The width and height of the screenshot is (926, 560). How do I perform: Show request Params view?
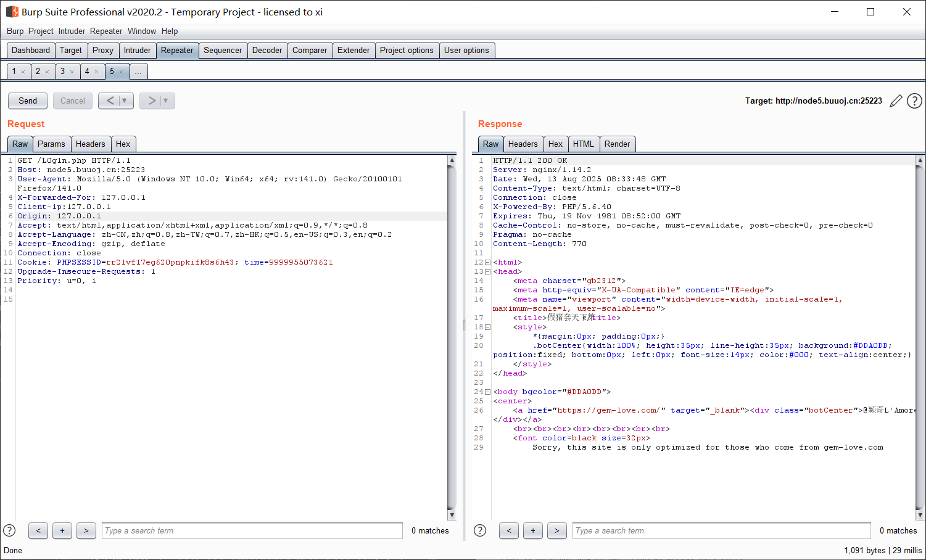pos(51,144)
